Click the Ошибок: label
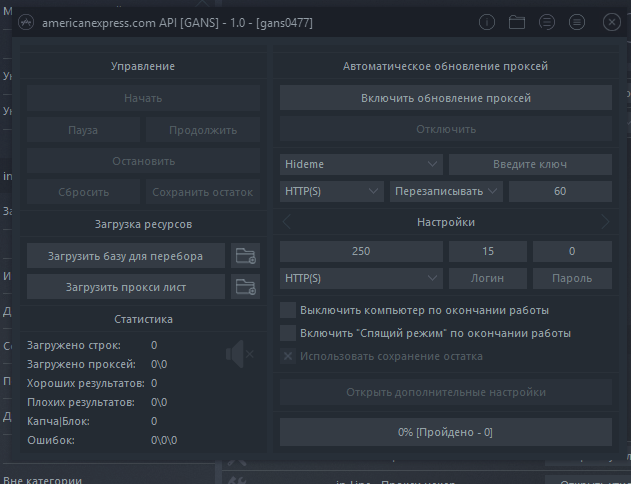The image size is (631, 484). 51,440
